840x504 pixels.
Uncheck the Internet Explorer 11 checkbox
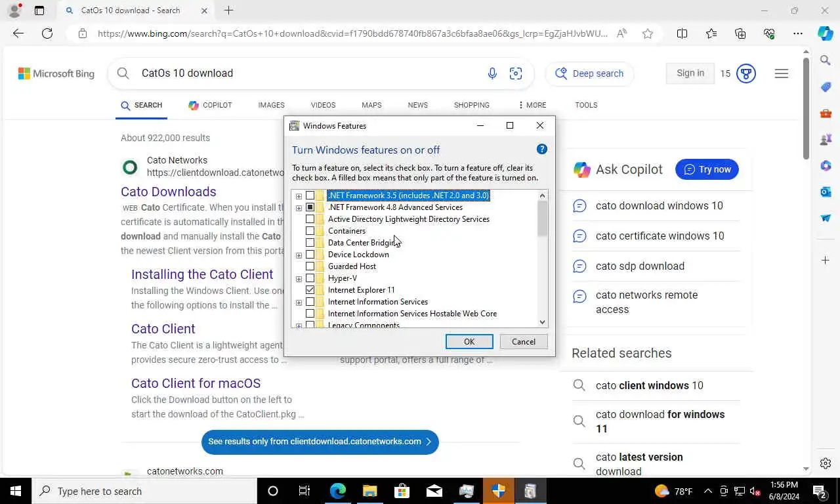click(x=310, y=290)
